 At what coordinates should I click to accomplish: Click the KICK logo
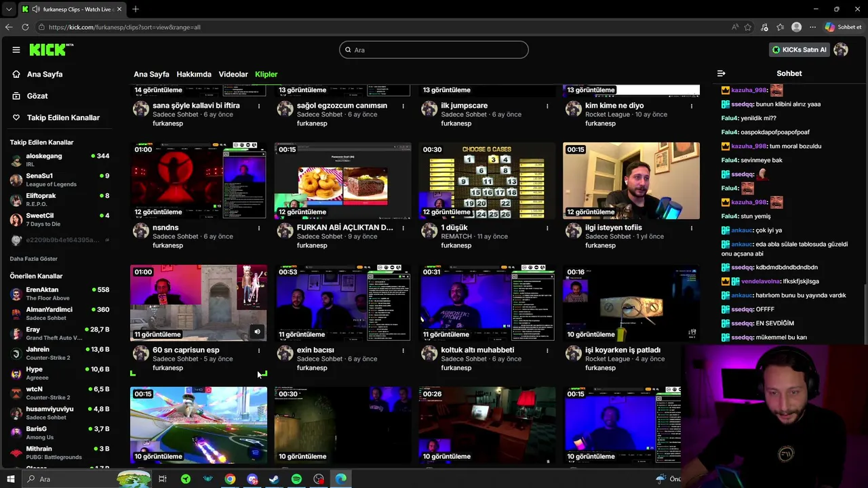[x=51, y=49]
